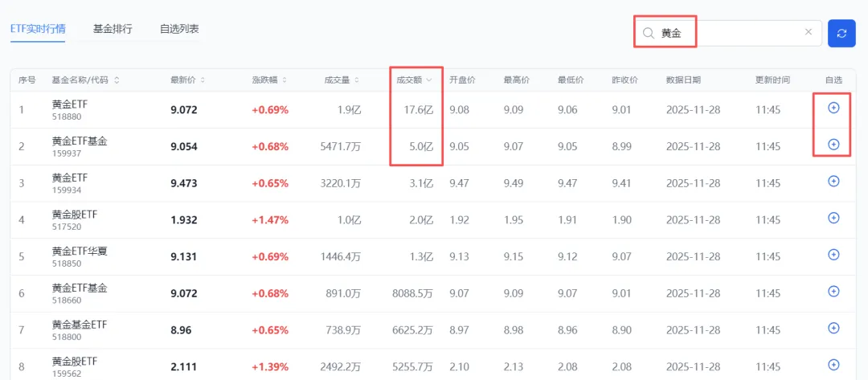The height and width of the screenshot is (380, 868).
Task: Sort by 基金名称/代码 column header
Action: point(85,80)
